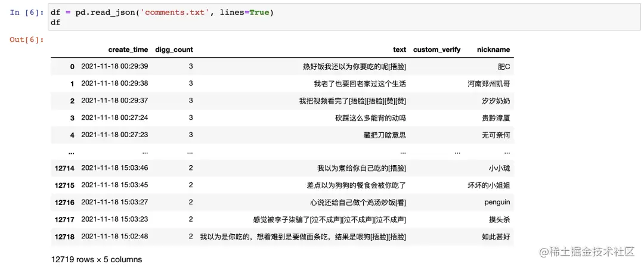Click timestamp 2021-11-18 15:03:46

114,168
